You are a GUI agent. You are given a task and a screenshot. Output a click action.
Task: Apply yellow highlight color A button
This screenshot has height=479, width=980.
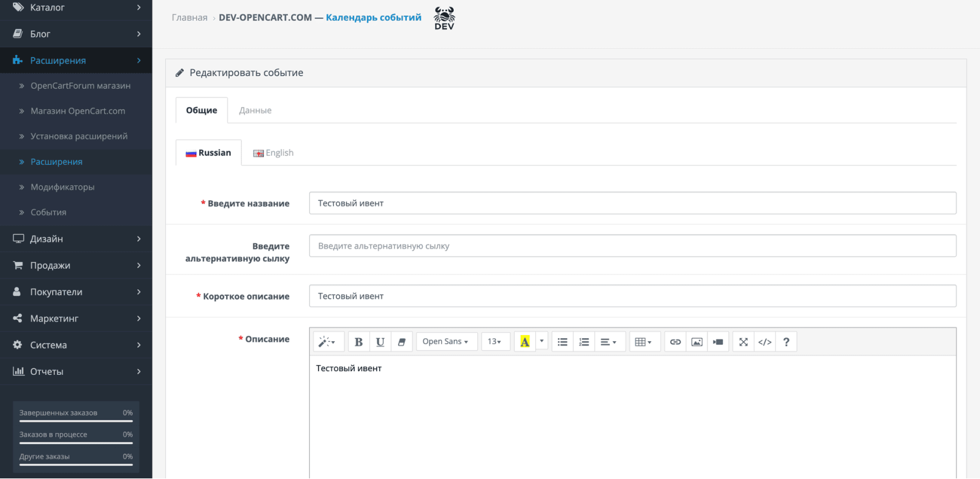[525, 342]
